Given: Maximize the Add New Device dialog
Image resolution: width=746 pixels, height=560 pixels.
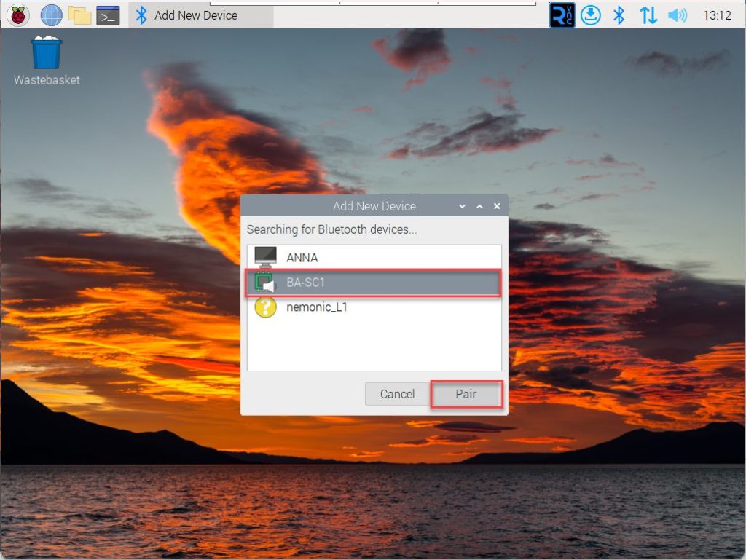Looking at the screenshot, I should (x=479, y=206).
